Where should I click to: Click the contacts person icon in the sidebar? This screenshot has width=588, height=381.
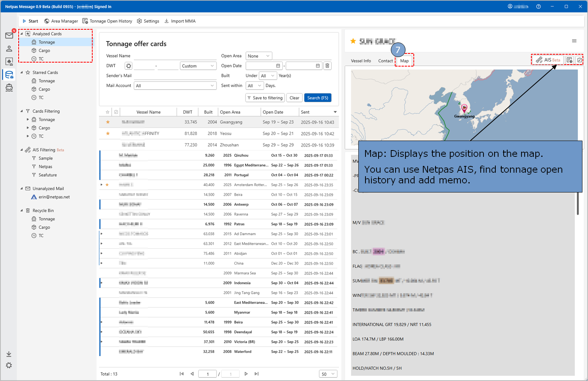point(9,49)
